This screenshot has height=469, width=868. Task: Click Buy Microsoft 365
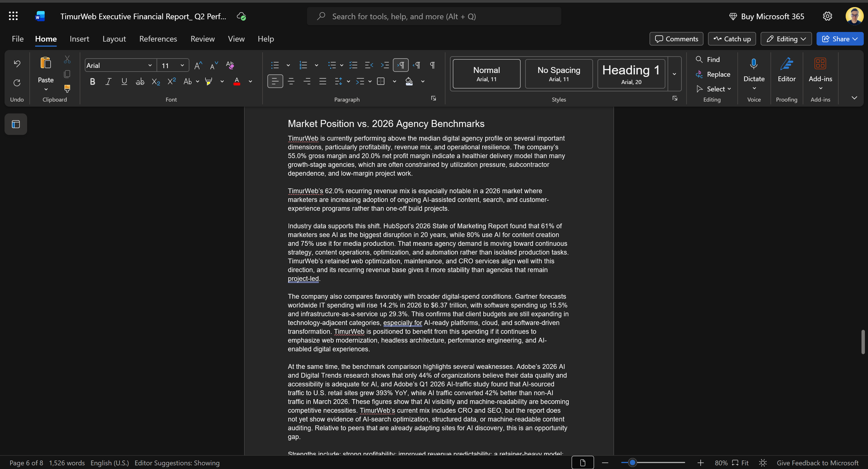coord(767,16)
